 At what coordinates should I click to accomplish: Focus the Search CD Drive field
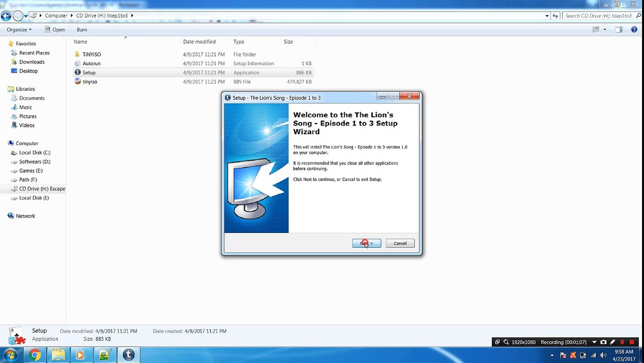598,16
